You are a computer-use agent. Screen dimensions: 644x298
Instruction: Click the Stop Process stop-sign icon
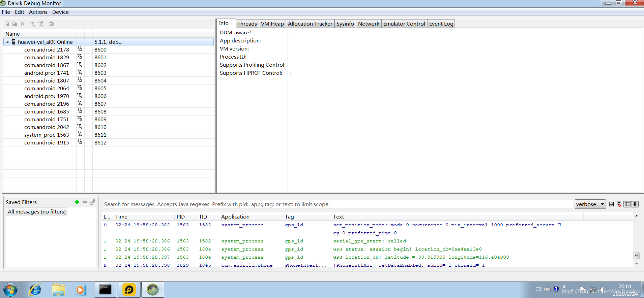[x=51, y=24]
